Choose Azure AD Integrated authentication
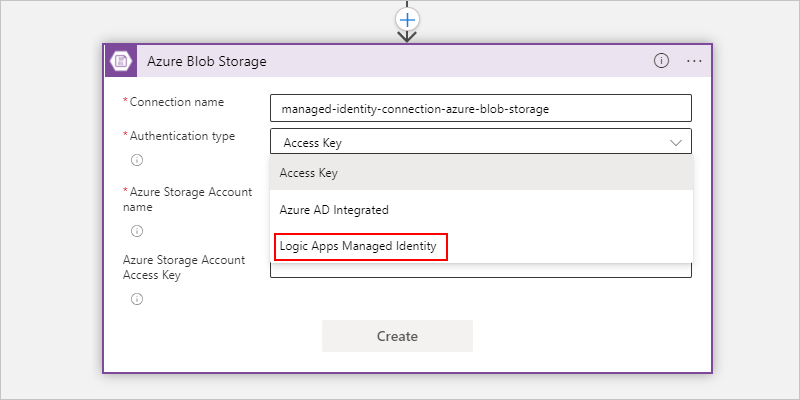800x400 pixels. [481, 210]
